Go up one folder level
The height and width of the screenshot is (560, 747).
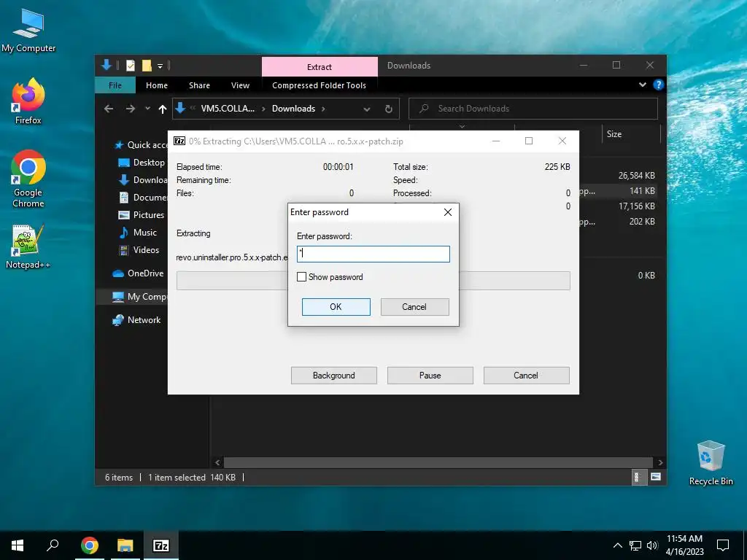tap(163, 109)
